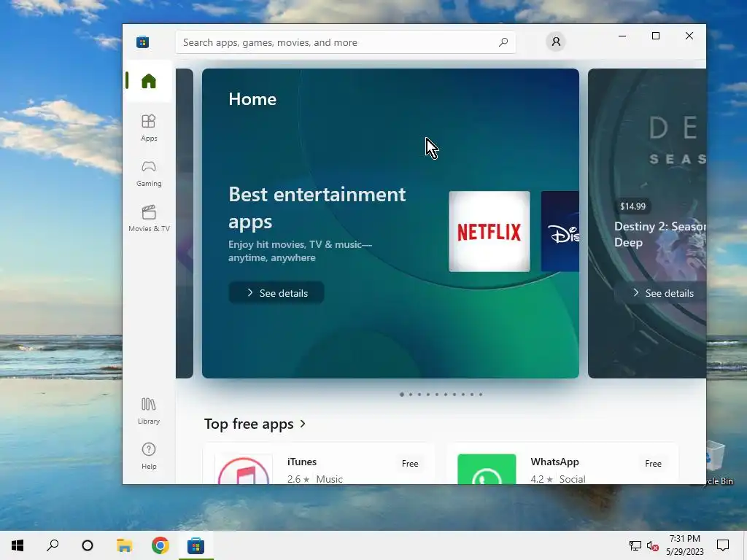Launch Google Chrome from the taskbar
Image resolution: width=747 pixels, height=560 pixels.
point(160,545)
